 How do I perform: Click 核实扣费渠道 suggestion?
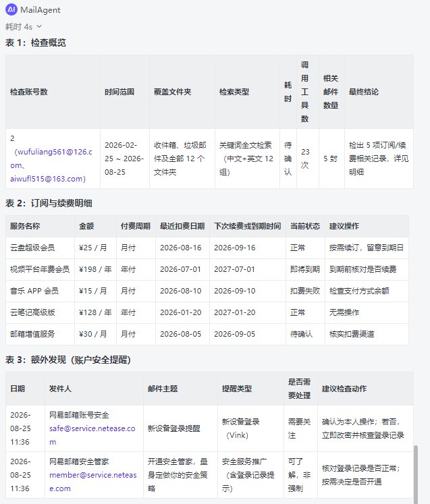point(352,334)
